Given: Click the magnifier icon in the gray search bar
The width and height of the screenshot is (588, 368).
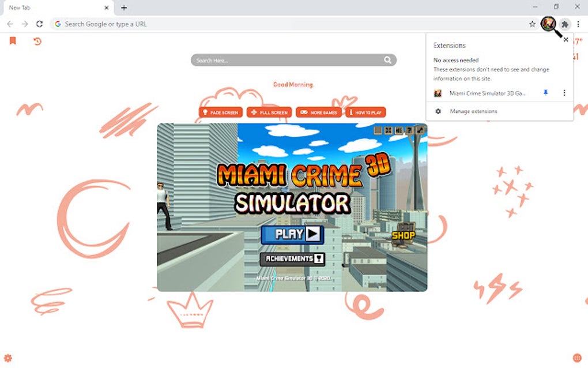Looking at the screenshot, I should coord(387,60).
